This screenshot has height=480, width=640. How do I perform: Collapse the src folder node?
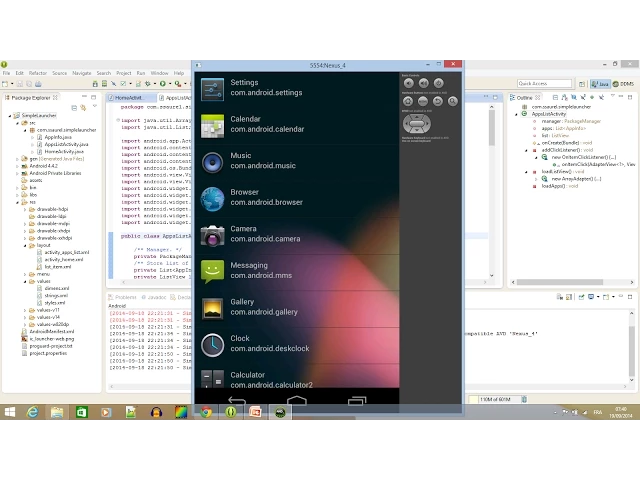coord(17,123)
